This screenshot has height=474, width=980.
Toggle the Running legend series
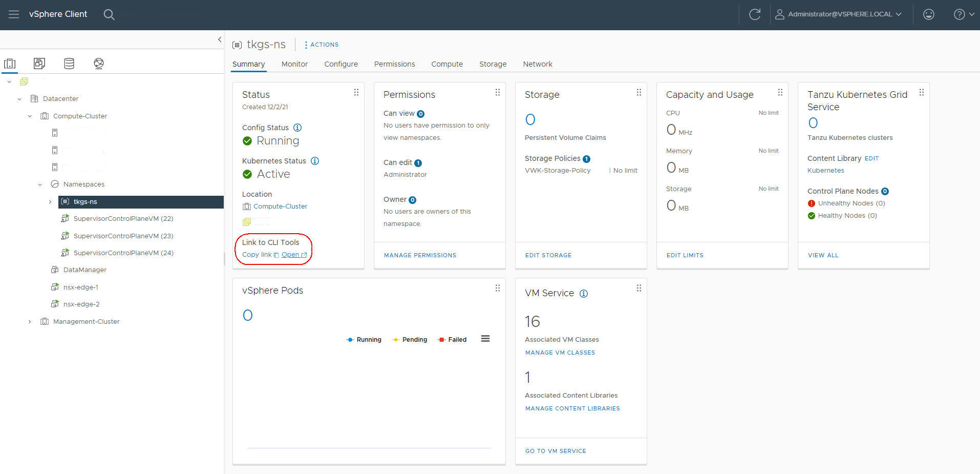(364, 340)
